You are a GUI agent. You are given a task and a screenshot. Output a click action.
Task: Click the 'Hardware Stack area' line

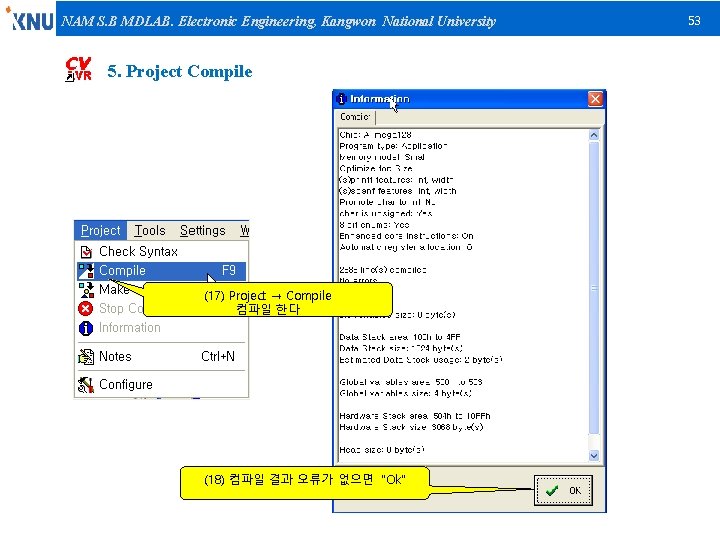pyautogui.click(x=415, y=416)
